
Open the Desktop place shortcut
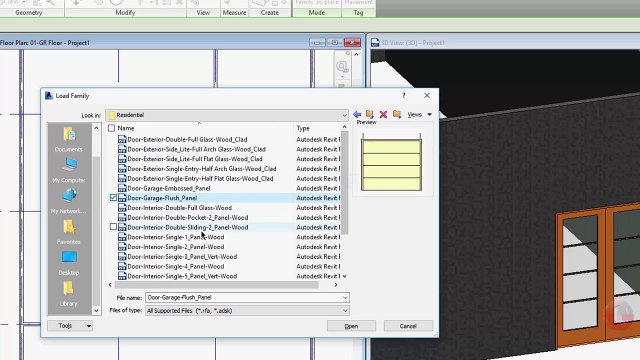point(69,263)
